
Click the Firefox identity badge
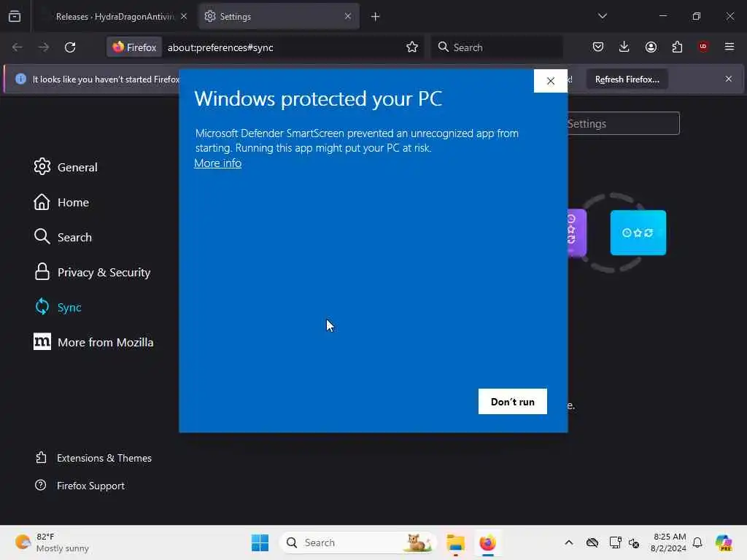coord(134,47)
